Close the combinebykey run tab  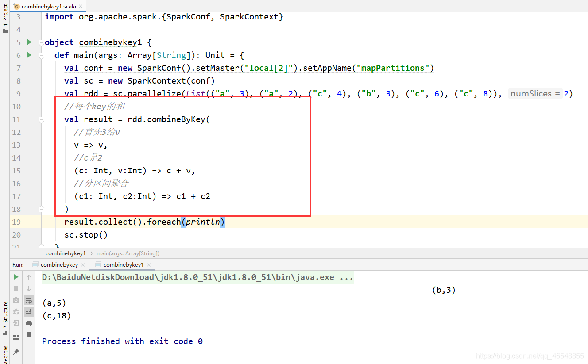83,265
